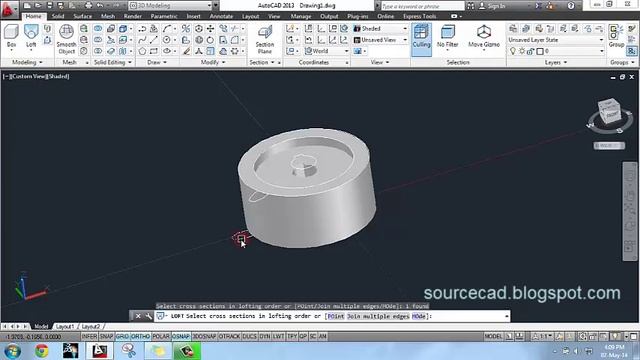
Task: Switch to the Render ribbon tab
Action: click(133, 16)
